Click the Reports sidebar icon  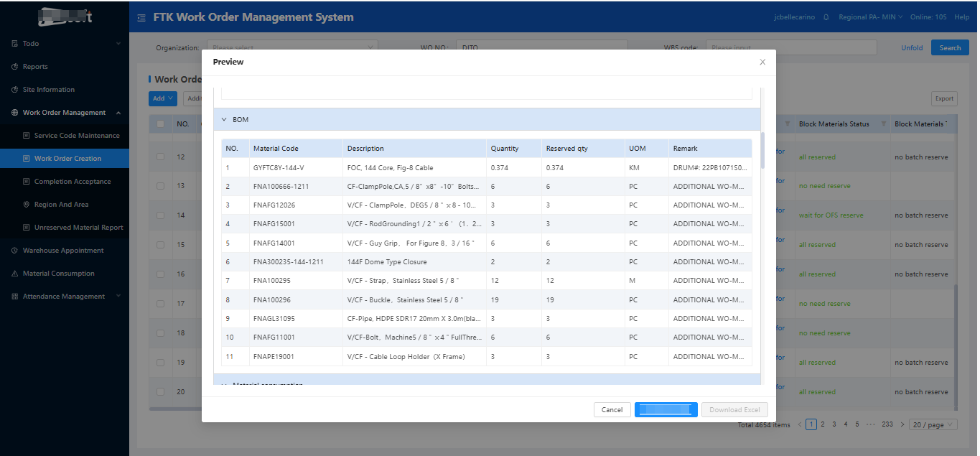(15, 67)
